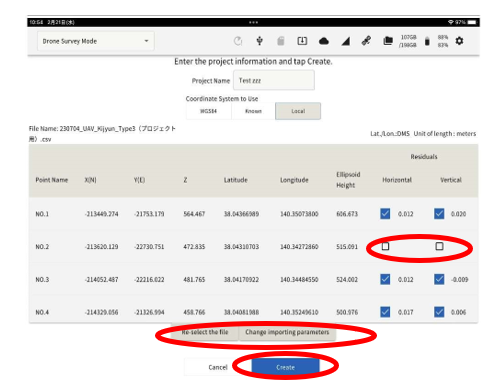502x388 pixels.
Task: Click X value -213449.274
Action: click(101, 214)
